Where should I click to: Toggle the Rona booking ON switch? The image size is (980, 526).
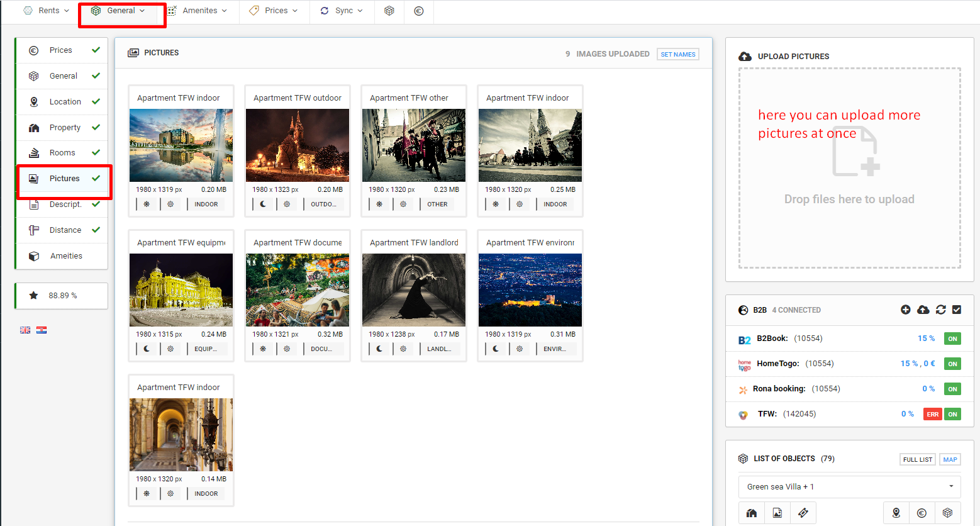[952, 389]
